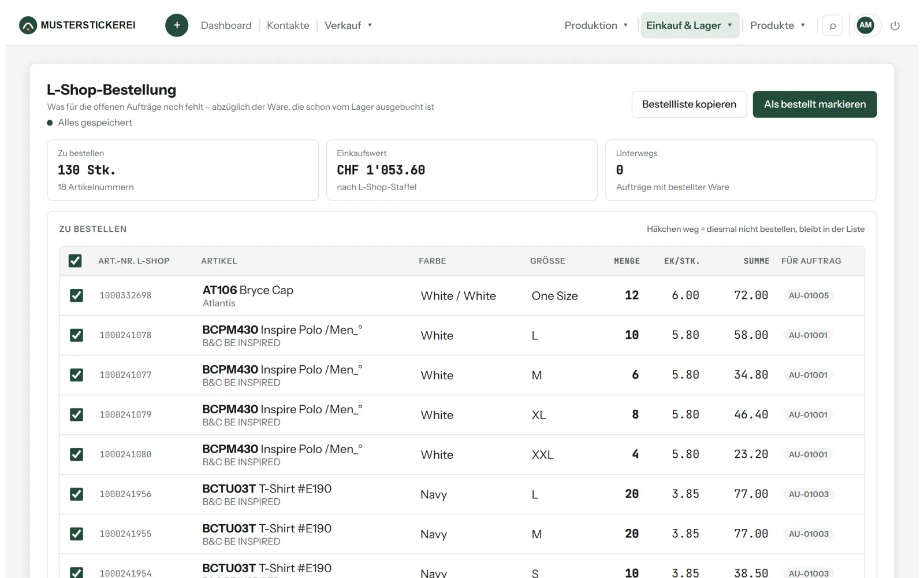Uncheck the checkbox for article 1000241080
This screenshot has width=924, height=578.
click(76, 454)
